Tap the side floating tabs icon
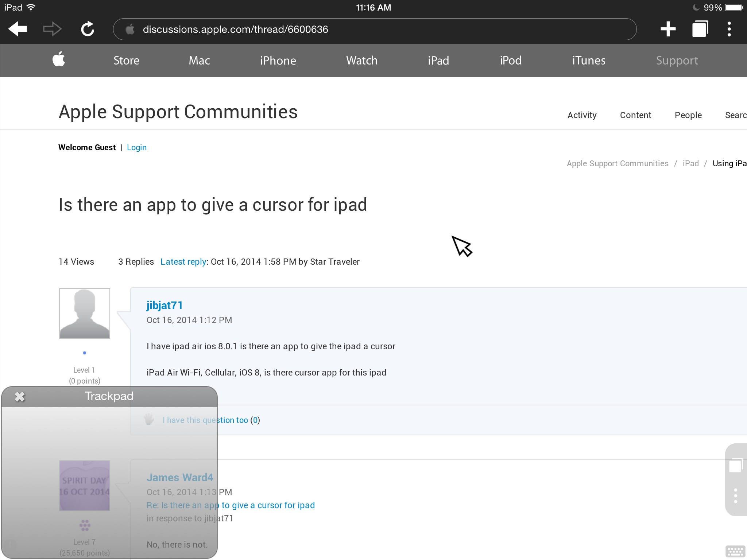The image size is (747, 560). coord(735,466)
